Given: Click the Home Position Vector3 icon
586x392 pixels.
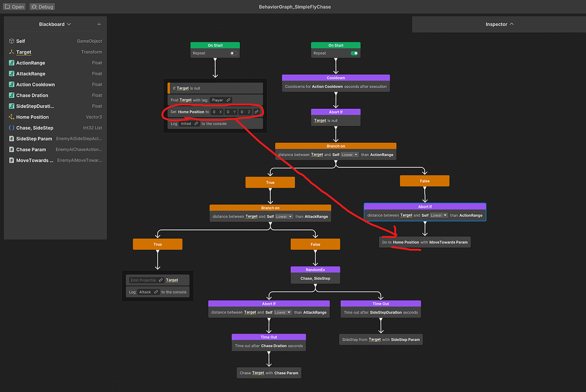Looking at the screenshot, I should pos(11,116).
